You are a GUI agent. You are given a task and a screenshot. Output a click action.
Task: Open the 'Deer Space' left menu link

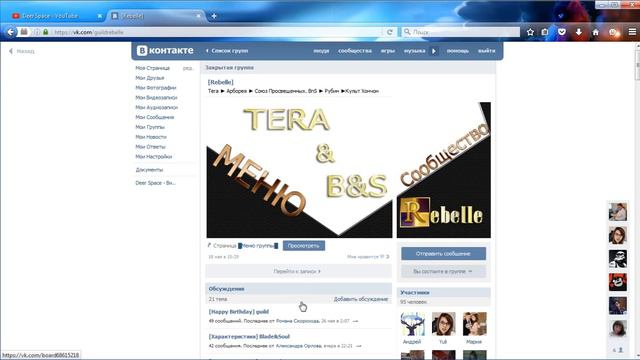(x=155, y=183)
